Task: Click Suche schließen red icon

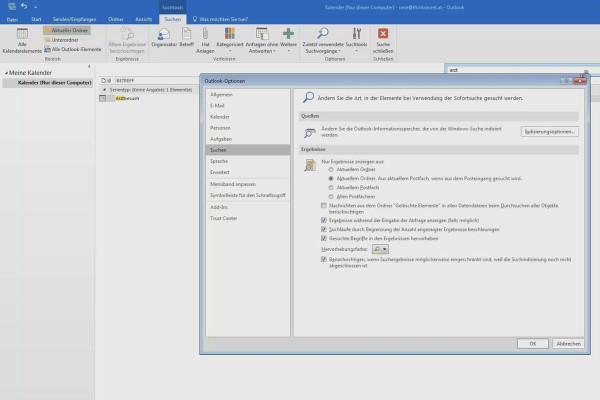Action: (383, 33)
